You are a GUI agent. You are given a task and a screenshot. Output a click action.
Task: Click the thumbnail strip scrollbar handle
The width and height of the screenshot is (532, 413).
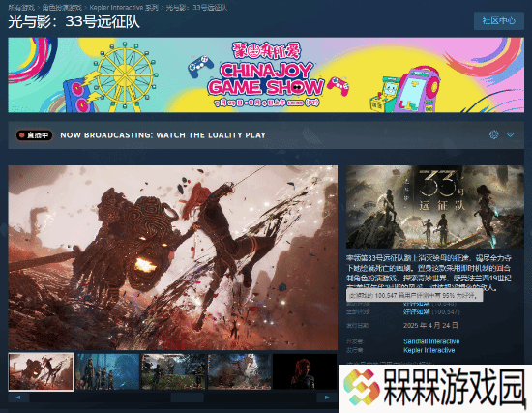pyautogui.click(x=187, y=398)
